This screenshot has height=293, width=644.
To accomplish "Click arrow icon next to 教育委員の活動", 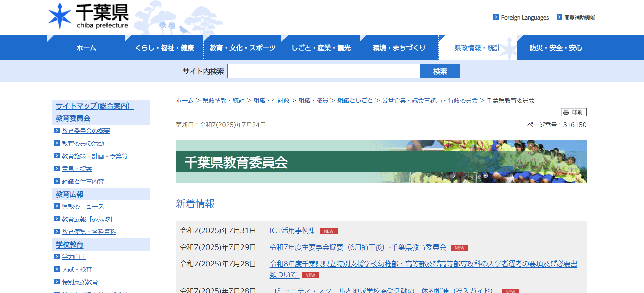I will tap(57, 143).
